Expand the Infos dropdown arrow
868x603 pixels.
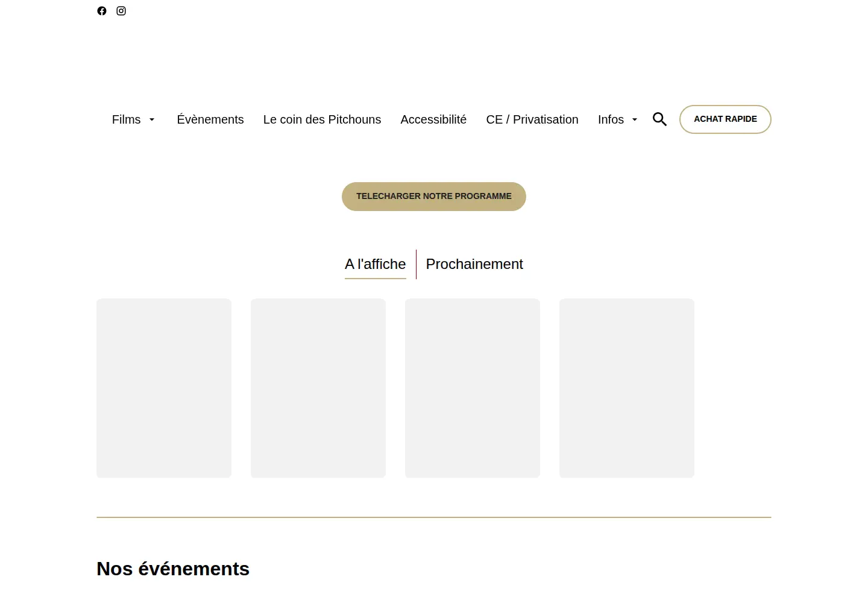635,120
